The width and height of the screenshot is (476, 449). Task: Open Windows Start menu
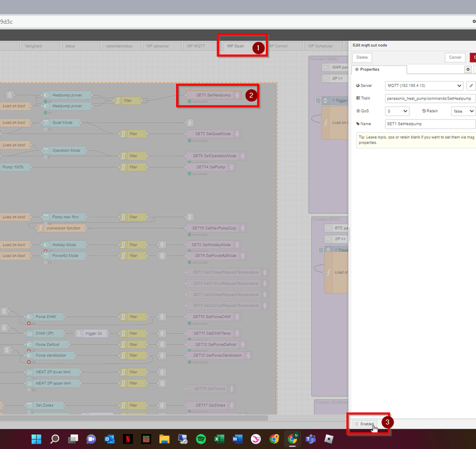[36, 439]
